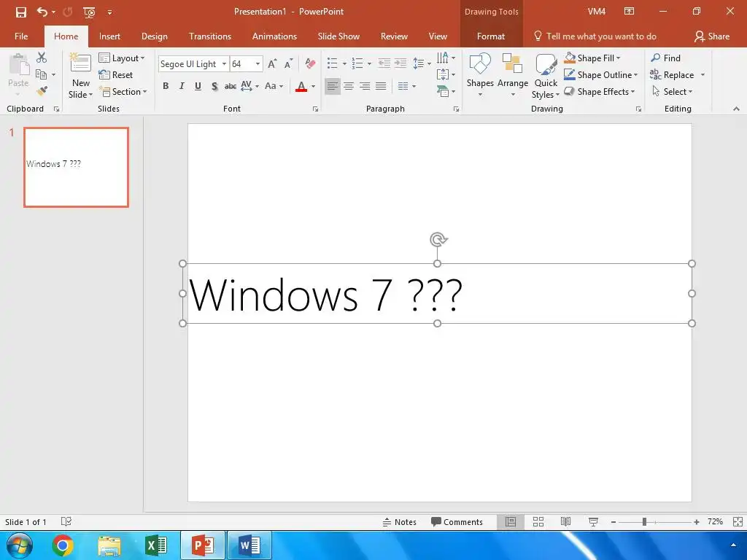Open the File menu
This screenshot has width=747, height=560.
[21, 36]
